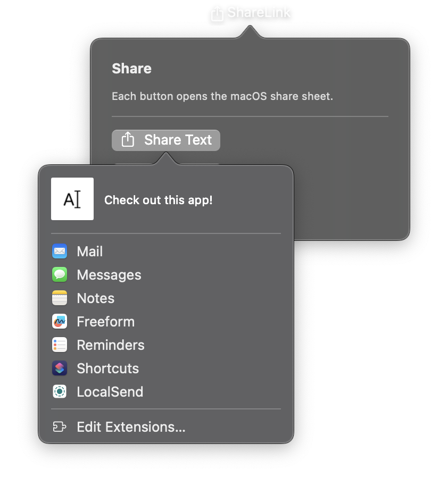Viewport: 448px width, 486px height.
Task: Click 'Each button opens the macOS share sheet.'
Action: coord(222,96)
